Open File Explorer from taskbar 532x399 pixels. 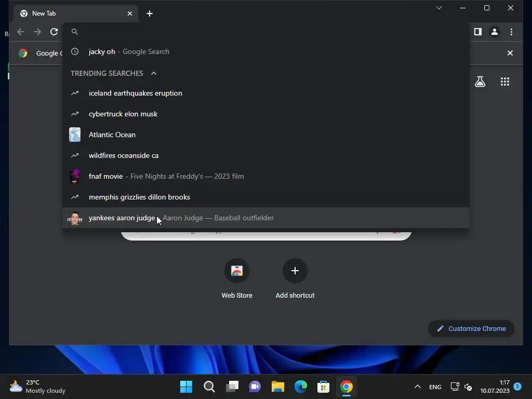277,387
